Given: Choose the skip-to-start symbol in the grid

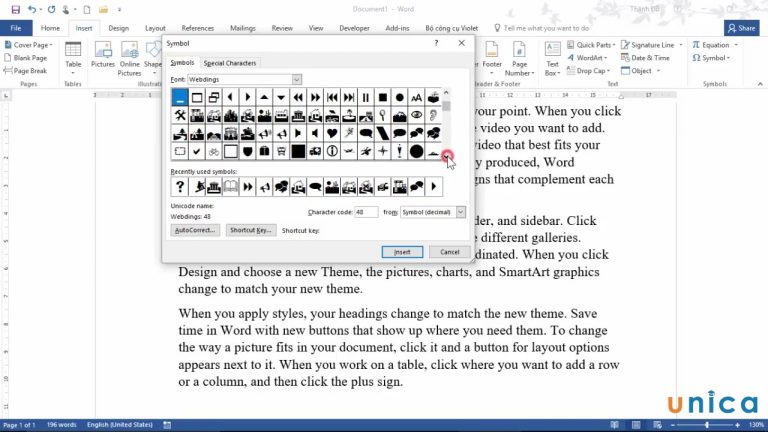Looking at the screenshot, I should point(332,97).
